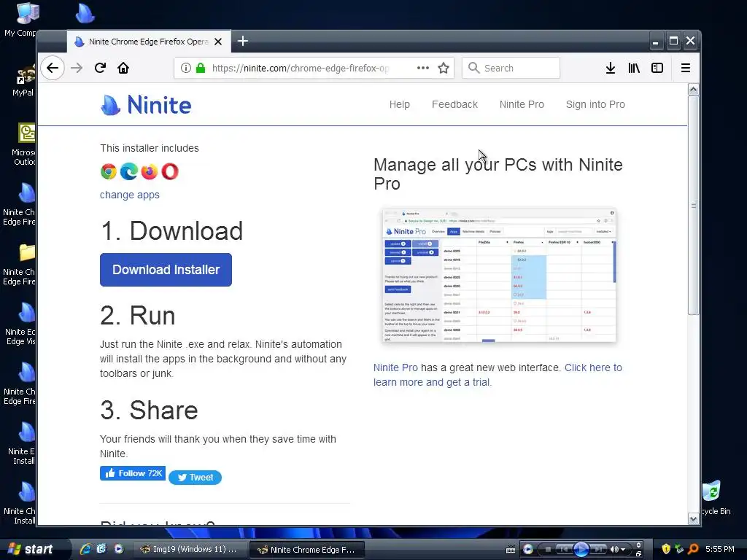The height and width of the screenshot is (560, 747).
Task: Open the downloads arrow icon
Action: pos(611,68)
